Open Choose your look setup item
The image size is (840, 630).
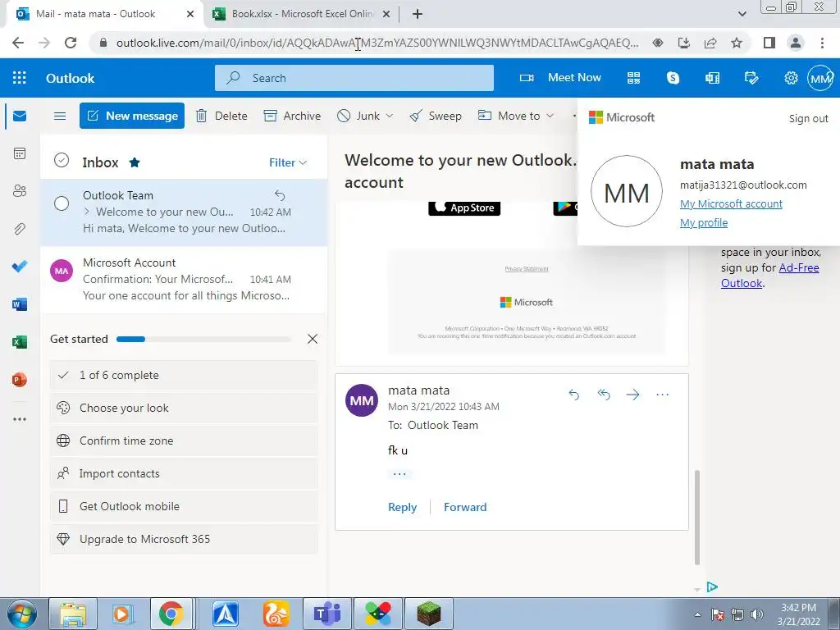pos(184,408)
